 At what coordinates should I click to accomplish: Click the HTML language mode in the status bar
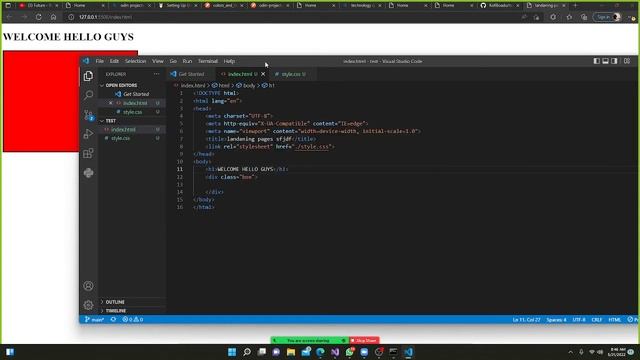click(614, 320)
